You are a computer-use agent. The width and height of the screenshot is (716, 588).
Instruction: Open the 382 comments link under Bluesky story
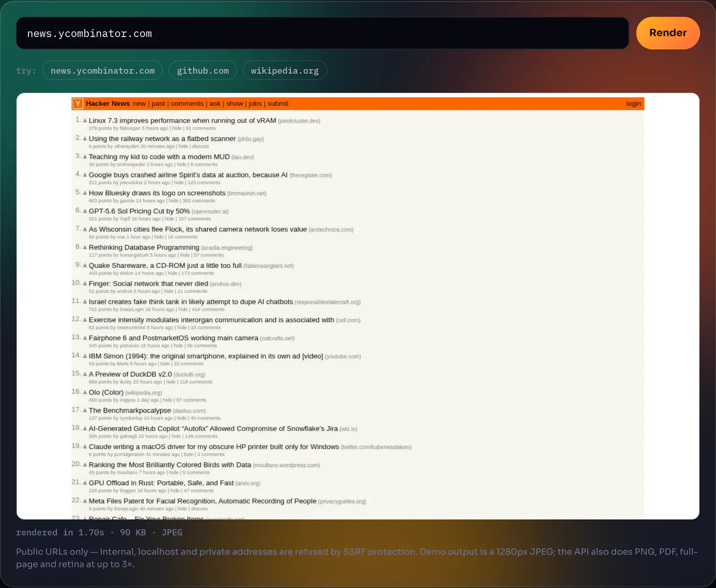tap(199, 201)
